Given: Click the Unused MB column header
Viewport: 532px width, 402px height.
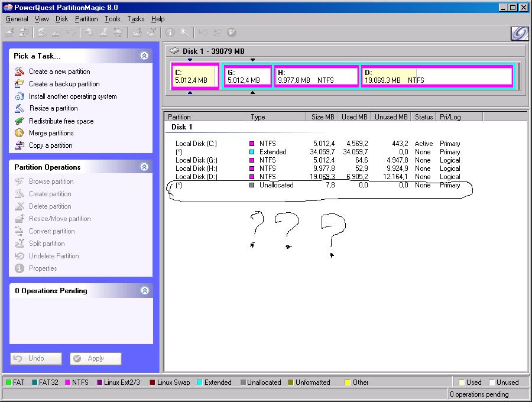Looking at the screenshot, I should click(x=391, y=116).
